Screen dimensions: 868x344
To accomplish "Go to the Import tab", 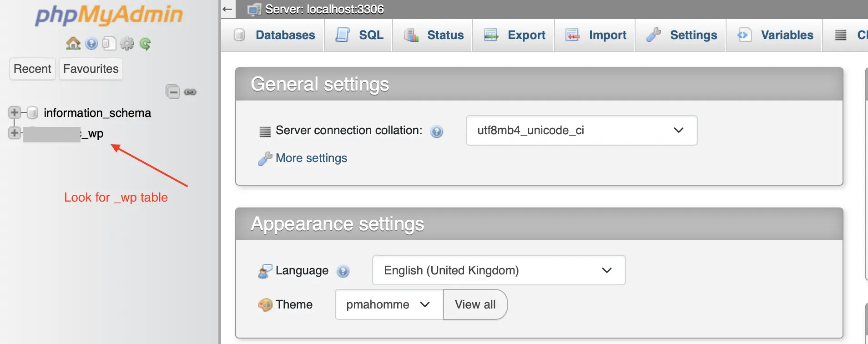I will (595, 35).
